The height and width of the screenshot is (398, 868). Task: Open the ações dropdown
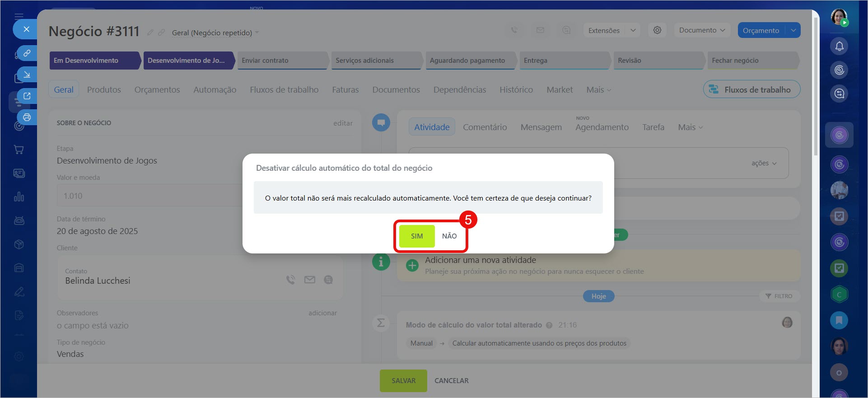click(x=764, y=163)
